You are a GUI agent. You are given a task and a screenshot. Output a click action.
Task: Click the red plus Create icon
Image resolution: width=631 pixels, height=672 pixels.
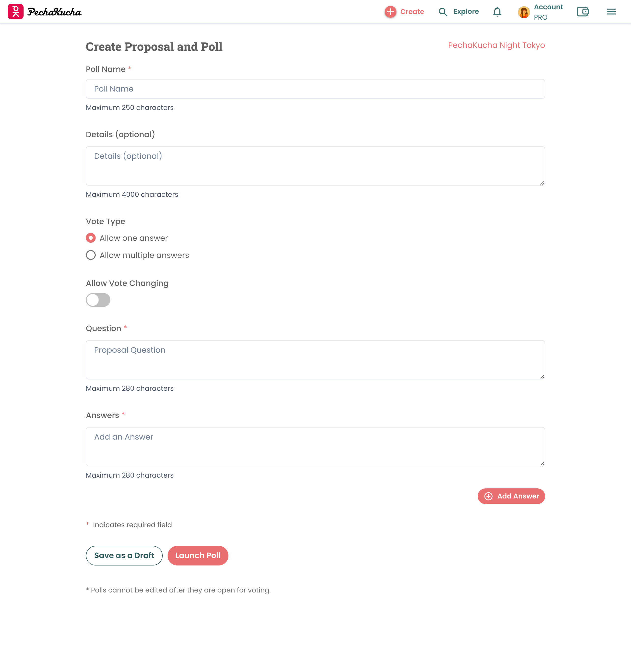(x=390, y=12)
